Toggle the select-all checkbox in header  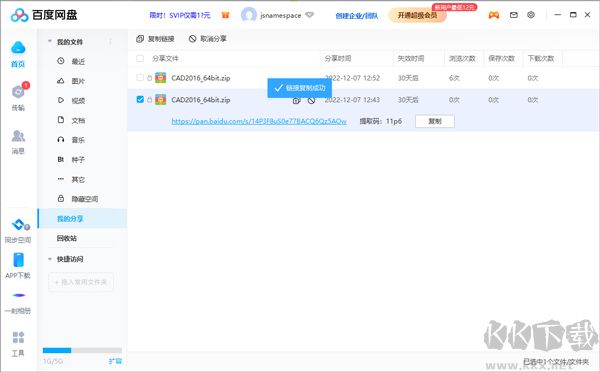pyautogui.click(x=140, y=58)
